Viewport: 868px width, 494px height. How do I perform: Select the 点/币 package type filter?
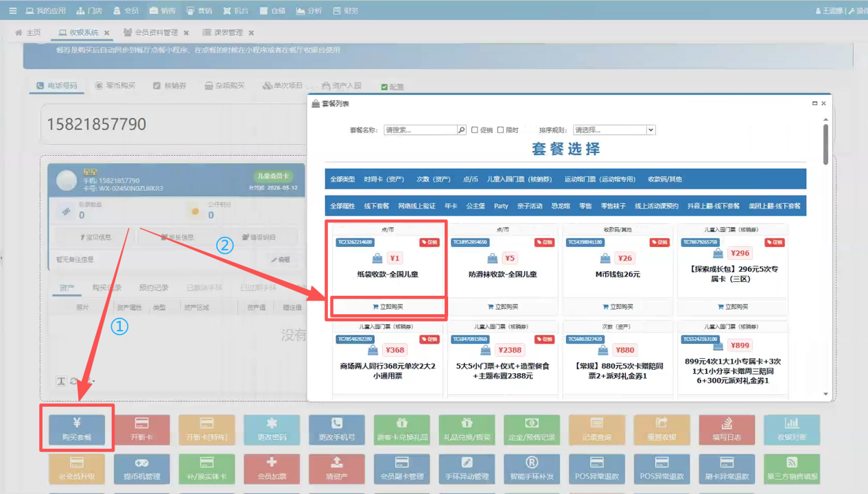[x=471, y=179]
